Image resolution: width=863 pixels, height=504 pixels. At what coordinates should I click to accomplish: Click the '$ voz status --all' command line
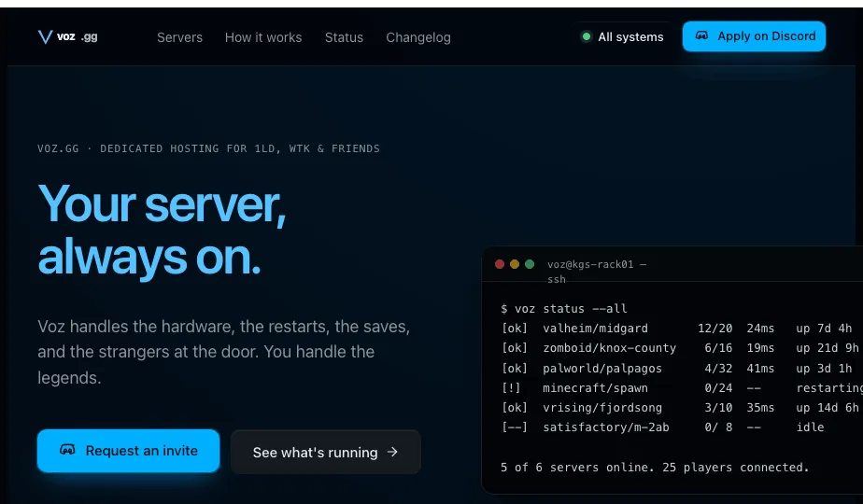(563, 309)
